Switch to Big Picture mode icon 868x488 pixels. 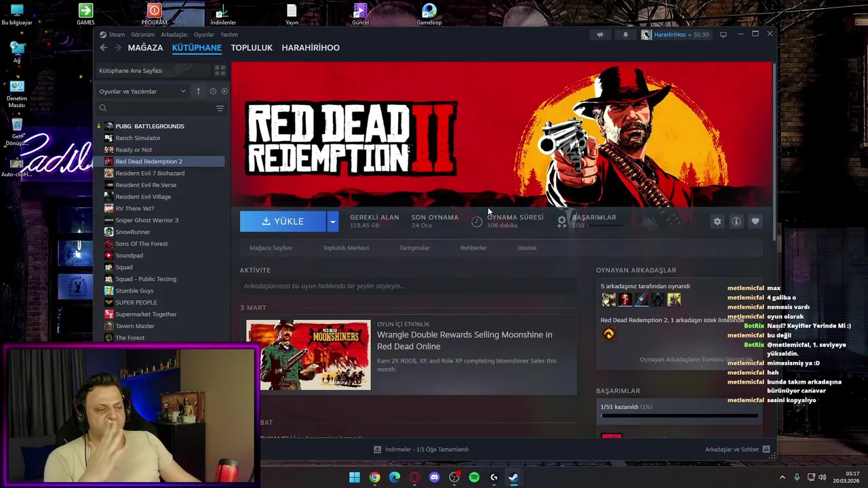point(724,35)
